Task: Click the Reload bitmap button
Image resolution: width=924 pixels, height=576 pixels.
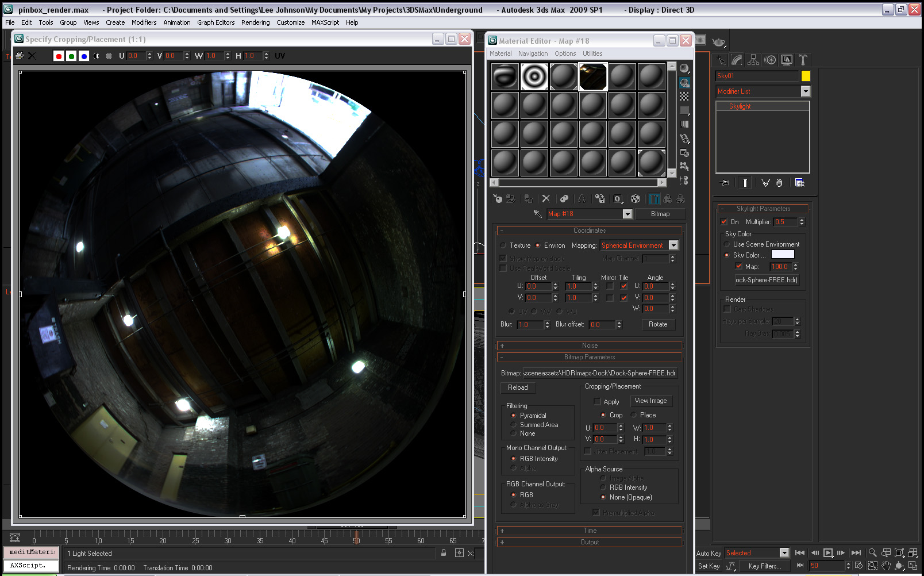Action: pos(518,387)
